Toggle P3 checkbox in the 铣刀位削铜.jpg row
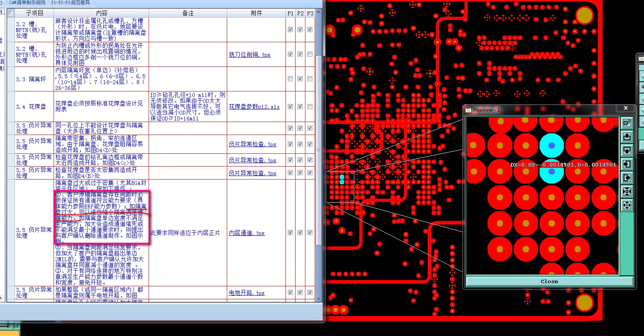644x336 pixels. point(310,54)
